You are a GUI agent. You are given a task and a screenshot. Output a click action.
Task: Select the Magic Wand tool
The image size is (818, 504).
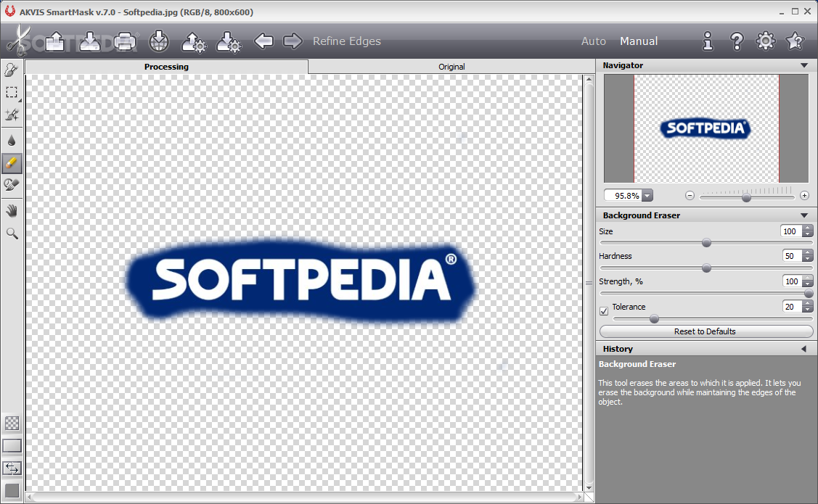tap(12, 115)
